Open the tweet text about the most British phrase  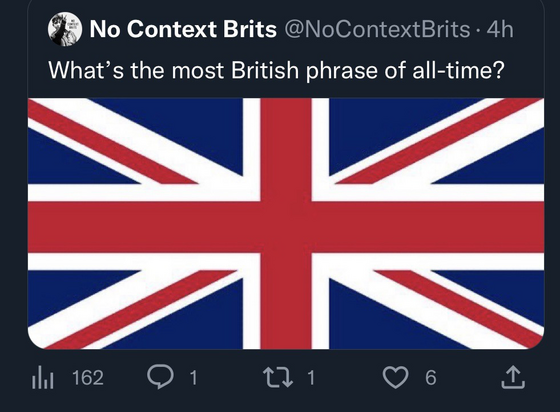coord(276,70)
